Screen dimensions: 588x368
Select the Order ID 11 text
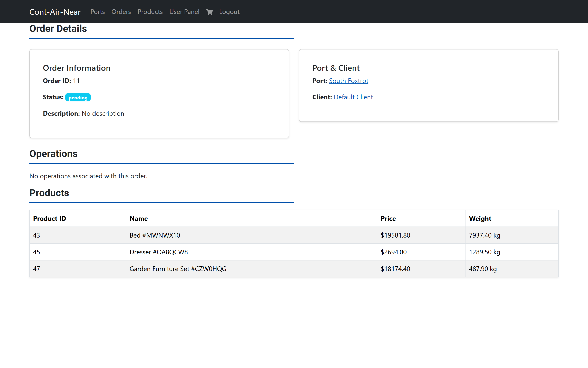point(61,81)
